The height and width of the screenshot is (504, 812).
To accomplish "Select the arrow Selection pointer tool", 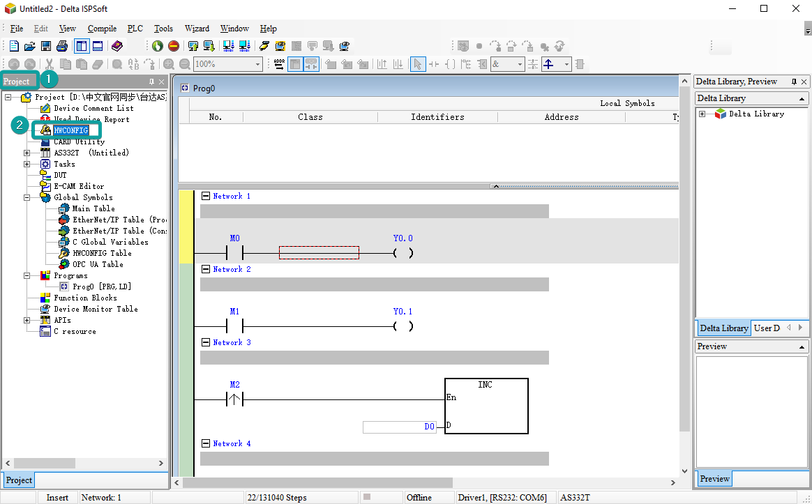I will click(x=417, y=64).
